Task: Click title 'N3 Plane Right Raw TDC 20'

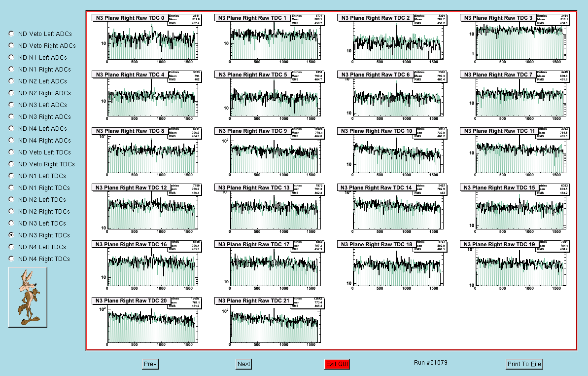Action: (x=131, y=301)
